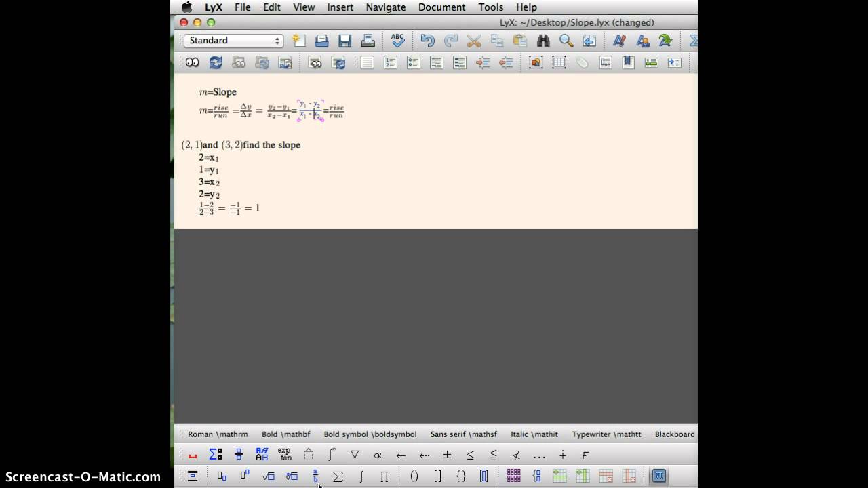Viewport: 868px width, 488px height.
Task: Insert round parentheses delimiters
Action: (414, 476)
